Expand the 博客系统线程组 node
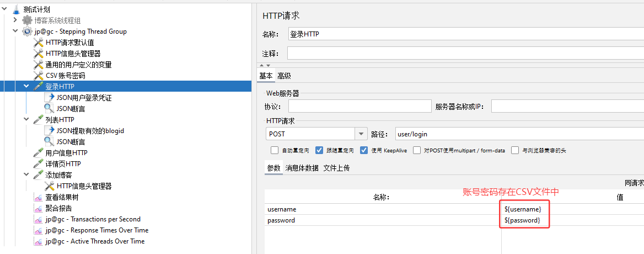The image size is (644, 254). 15,19
